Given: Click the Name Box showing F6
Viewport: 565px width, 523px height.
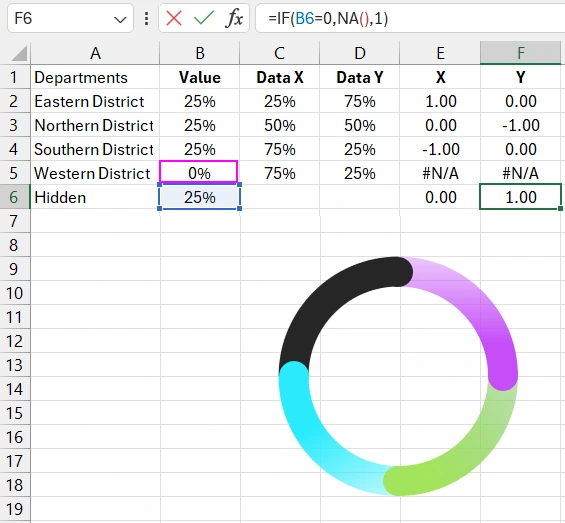Looking at the screenshot, I should pyautogui.click(x=70, y=18).
